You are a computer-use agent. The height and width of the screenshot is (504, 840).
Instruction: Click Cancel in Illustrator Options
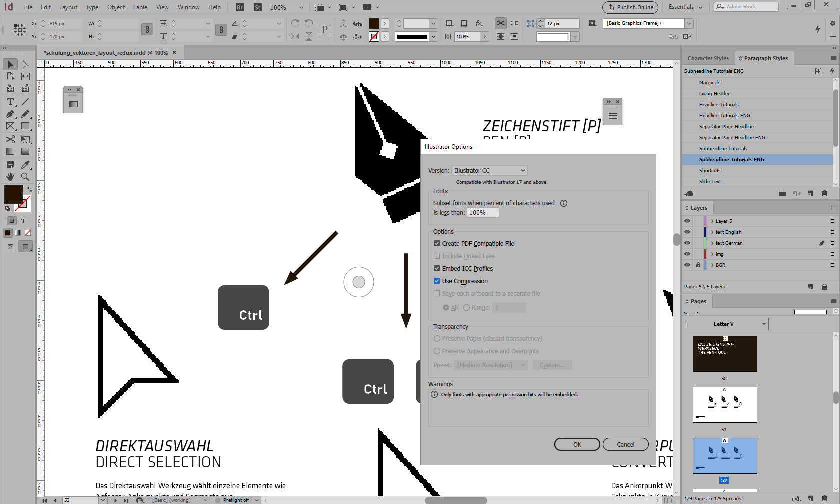pos(626,445)
